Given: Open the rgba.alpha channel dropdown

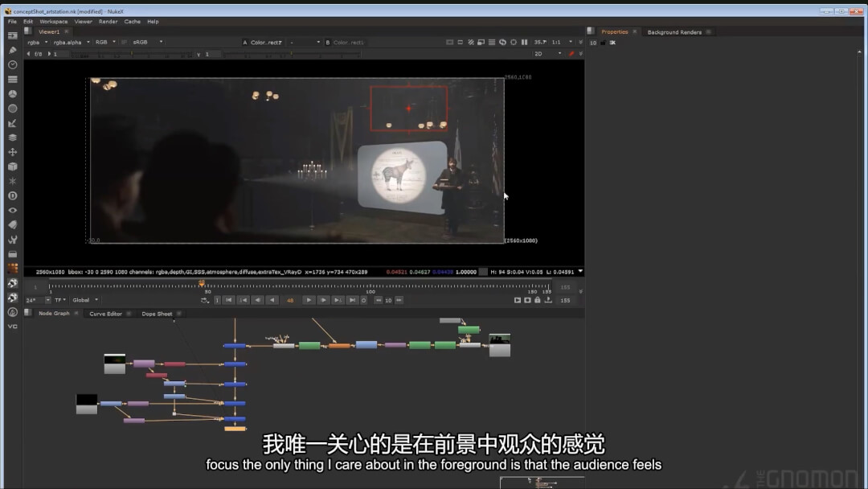Looking at the screenshot, I should [72, 42].
